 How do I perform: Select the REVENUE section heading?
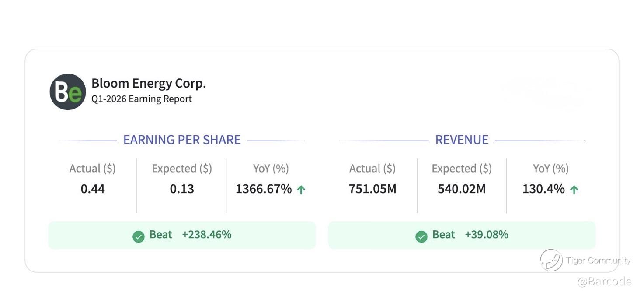[x=462, y=140]
